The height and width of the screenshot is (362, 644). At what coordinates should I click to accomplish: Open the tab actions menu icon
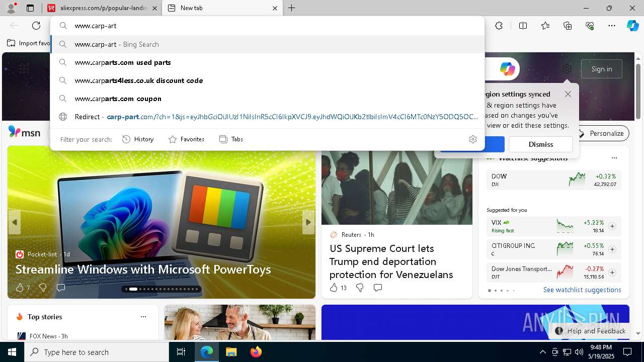click(x=30, y=8)
